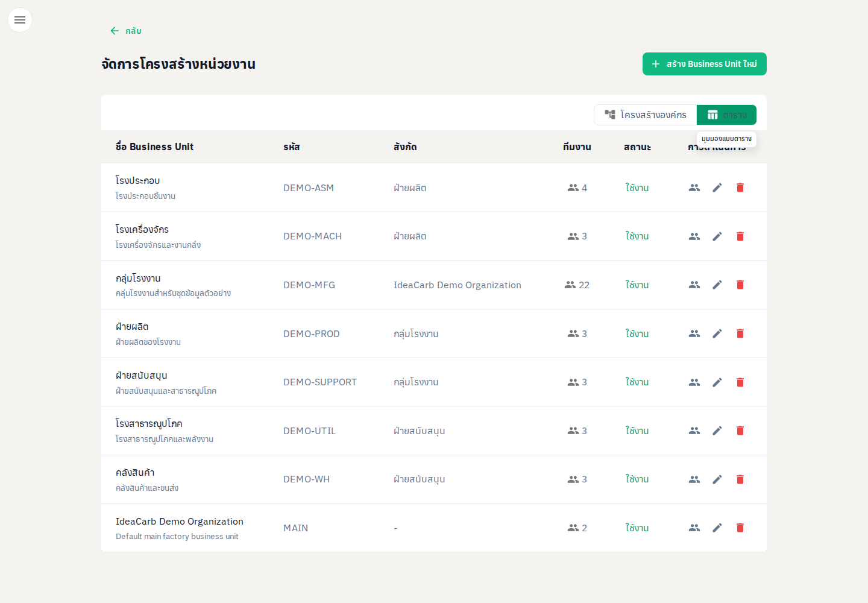
Task: Manage team members for โรงเครื่องจักร
Action: click(694, 236)
